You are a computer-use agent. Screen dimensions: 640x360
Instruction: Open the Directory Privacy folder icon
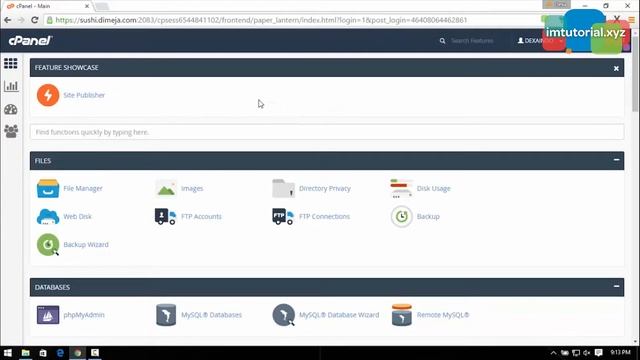click(283, 189)
